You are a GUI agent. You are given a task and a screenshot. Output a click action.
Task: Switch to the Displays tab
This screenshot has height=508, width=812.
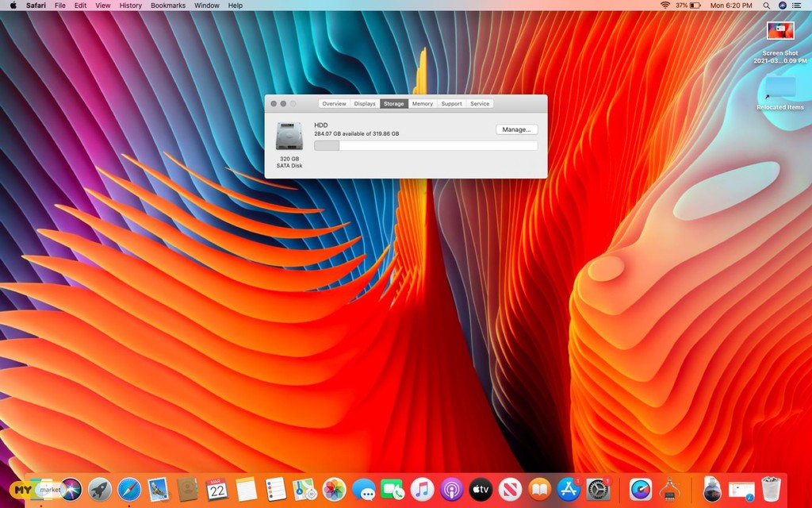[x=365, y=104]
